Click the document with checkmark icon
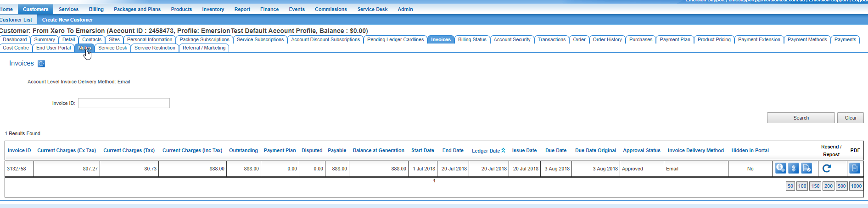This screenshot has width=868, height=208. tap(806, 169)
